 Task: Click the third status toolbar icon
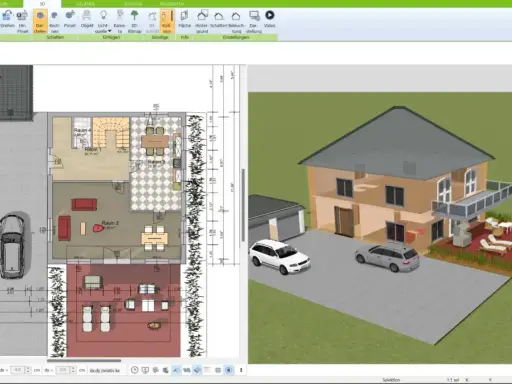click(x=155, y=370)
